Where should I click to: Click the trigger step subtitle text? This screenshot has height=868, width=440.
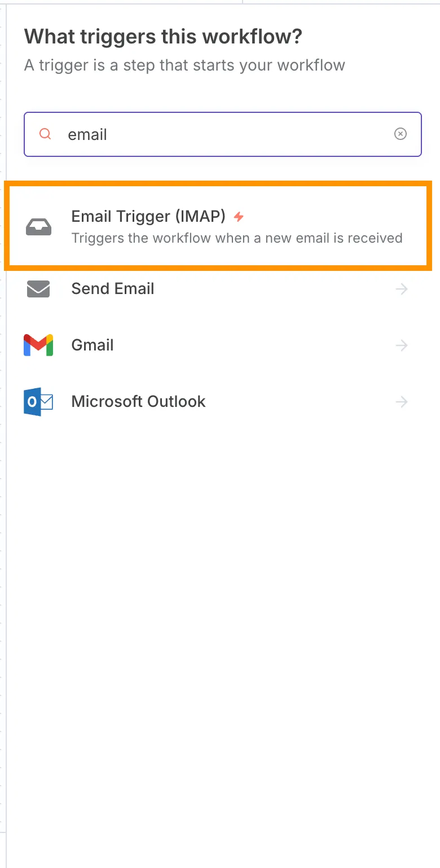click(x=184, y=65)
